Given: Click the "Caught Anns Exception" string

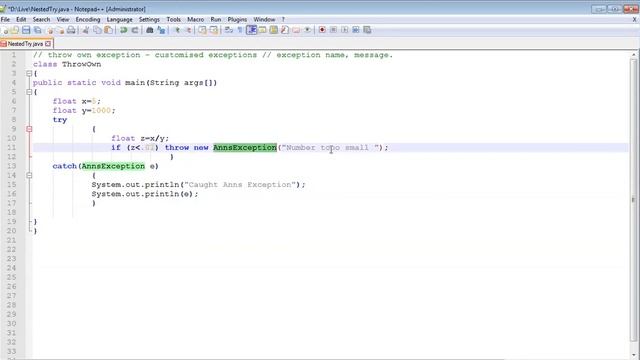Looking at the screenshot, I should [240, 184].
